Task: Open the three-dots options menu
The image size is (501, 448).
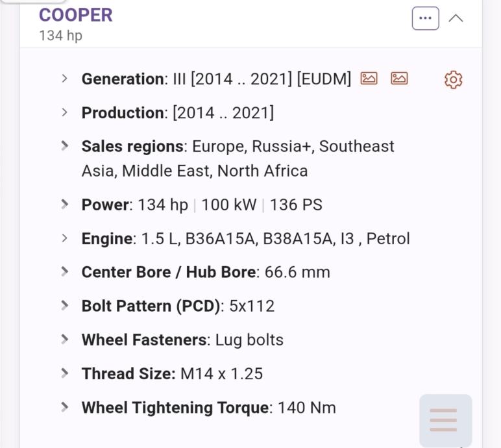Action: pyautogui.click(x=425, y=18)
